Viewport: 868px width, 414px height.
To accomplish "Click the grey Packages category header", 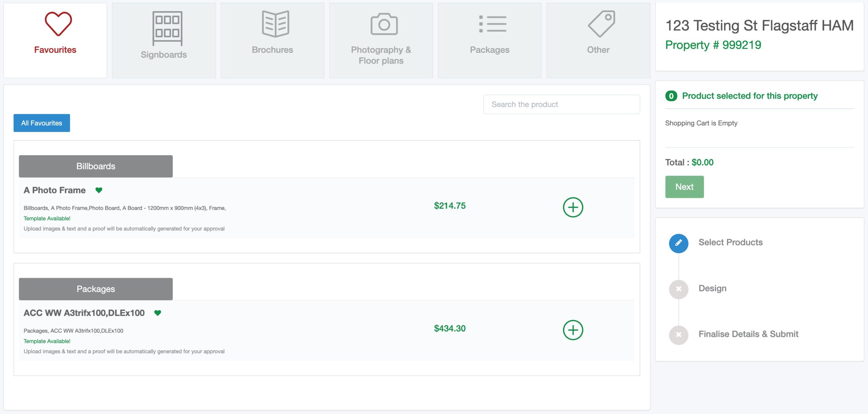I will point(96,289).
